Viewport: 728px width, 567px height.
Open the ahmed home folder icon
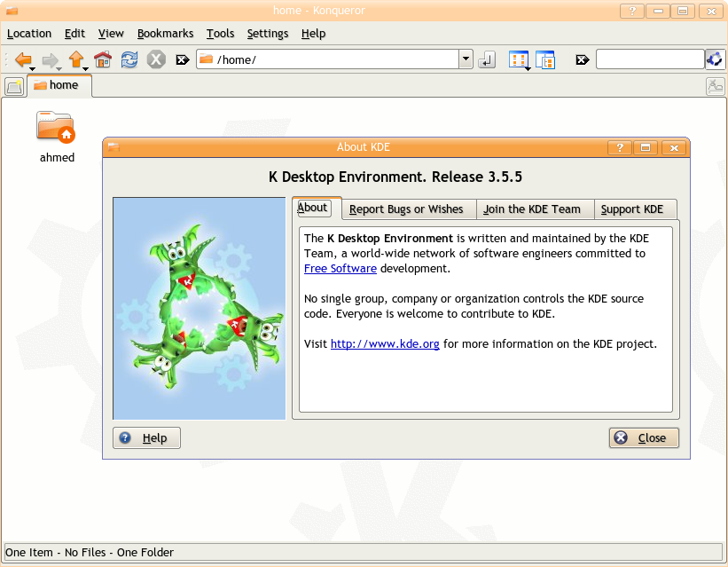pos(55,126)
